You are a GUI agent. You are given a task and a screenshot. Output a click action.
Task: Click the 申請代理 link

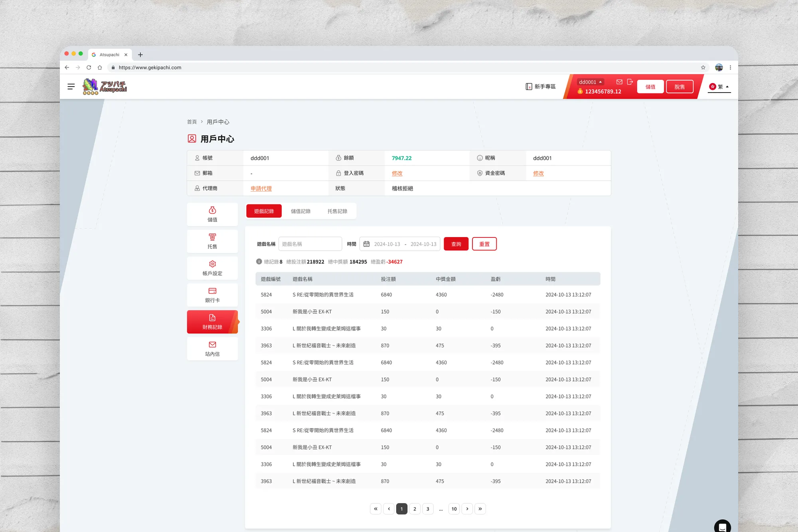tap(261, 188)
